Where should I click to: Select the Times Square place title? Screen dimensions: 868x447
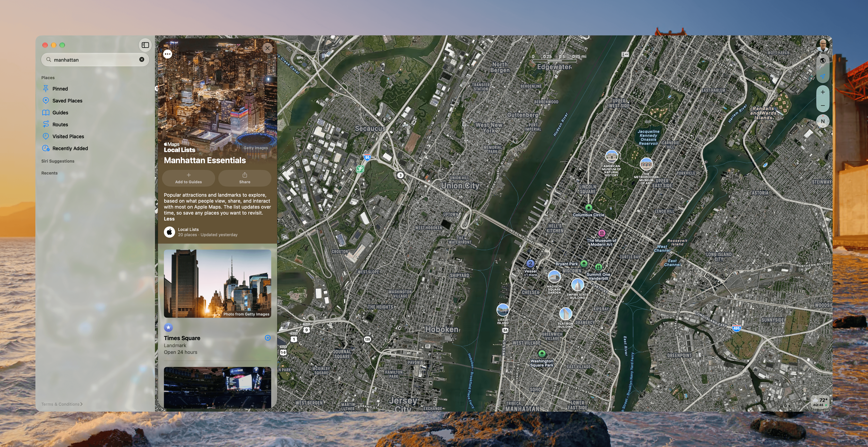tap(182, 338)
